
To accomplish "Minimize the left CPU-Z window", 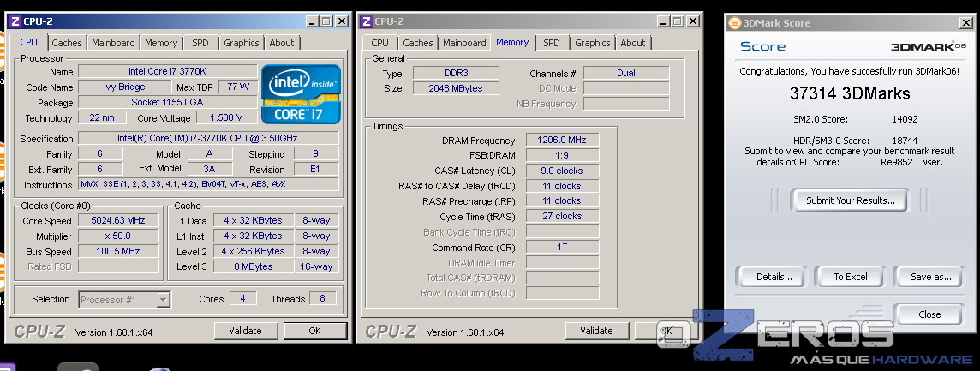I will point(312,21).
